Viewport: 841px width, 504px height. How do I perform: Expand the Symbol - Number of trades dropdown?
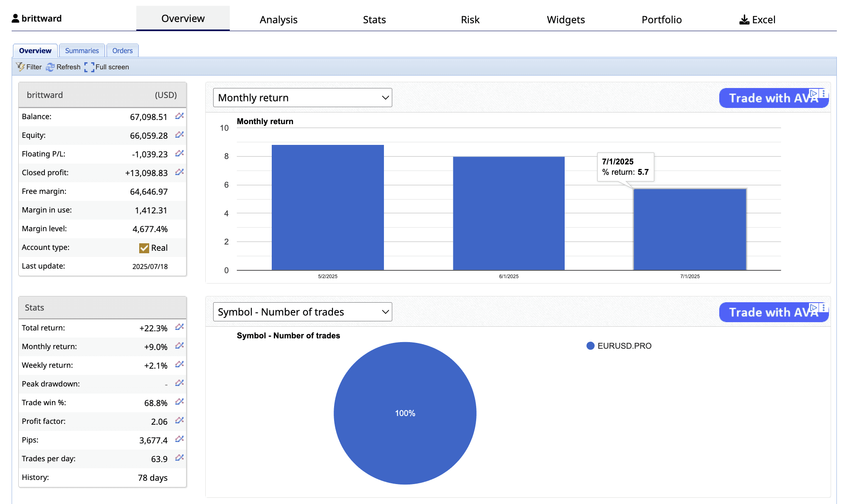(302, 312)
